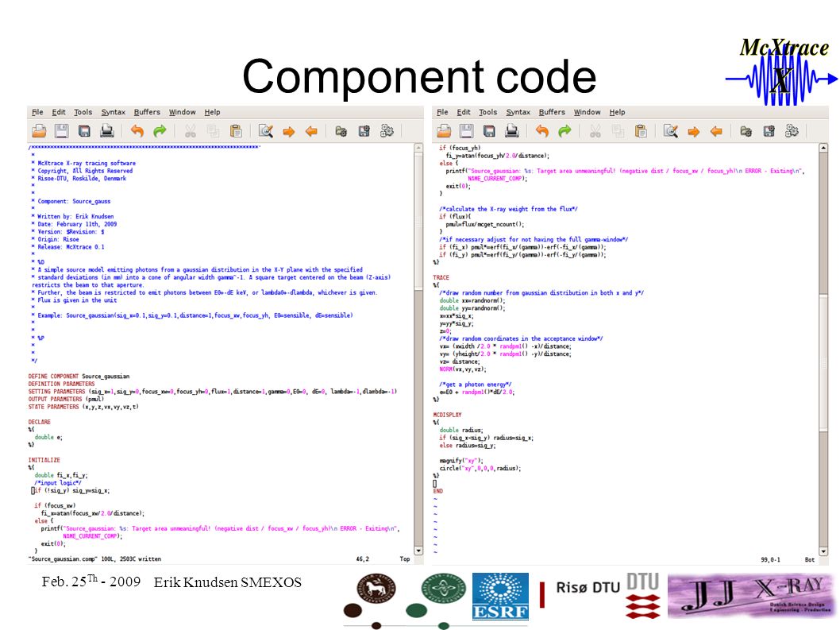The image size is (840, 630).
Task: Click 'Source_gaussian.comp' status line in left editor
Action: (x=94, y=558)
